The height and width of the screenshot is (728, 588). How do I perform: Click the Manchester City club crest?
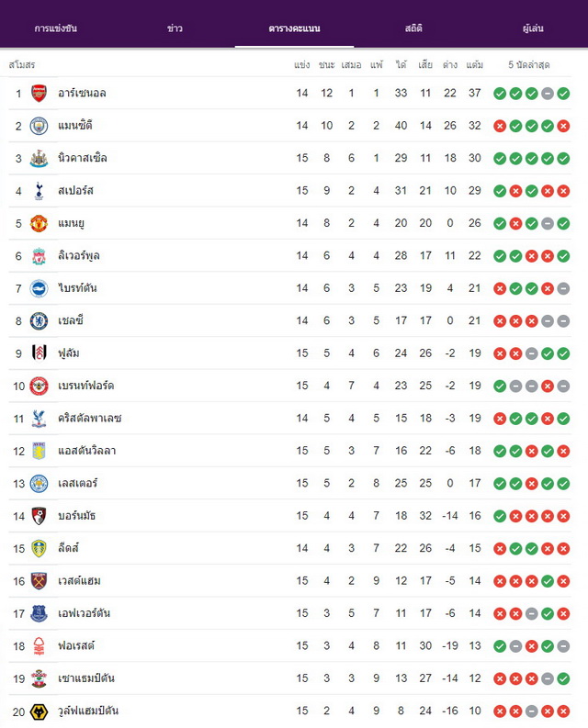click(39, 126)
